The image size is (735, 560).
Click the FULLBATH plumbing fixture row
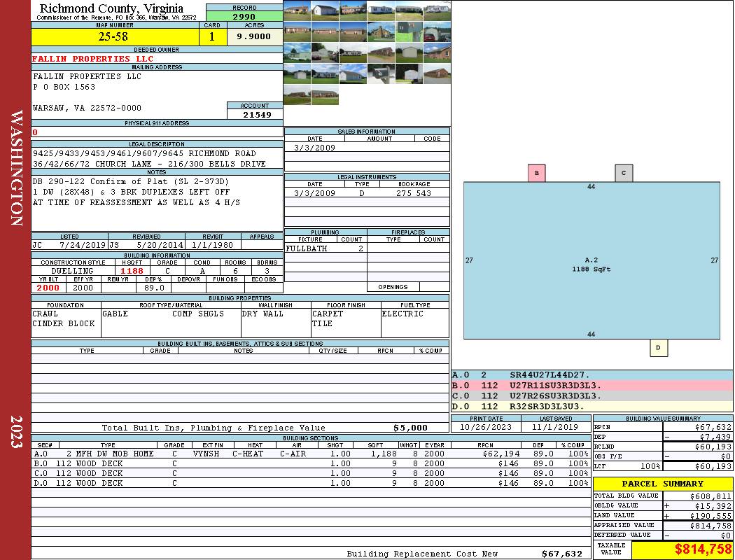(x=325, y=248)
